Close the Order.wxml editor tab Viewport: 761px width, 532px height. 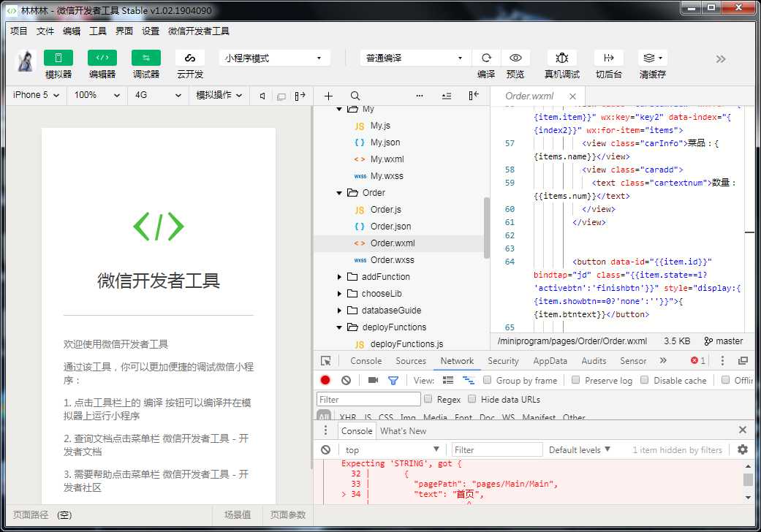pyautogui.click(x=572, y=96)
